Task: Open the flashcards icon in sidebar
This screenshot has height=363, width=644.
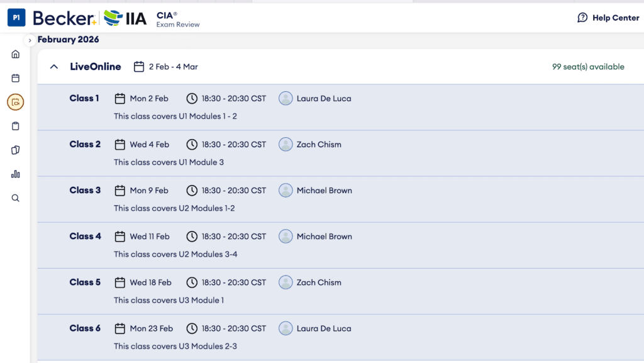Action: point(16,150)
